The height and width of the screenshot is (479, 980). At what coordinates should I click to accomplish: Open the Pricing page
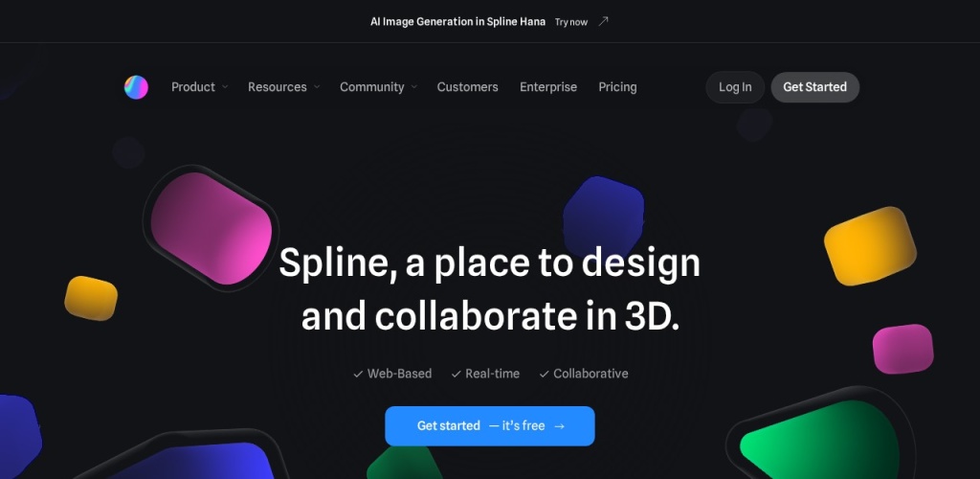tap(617, 87)
